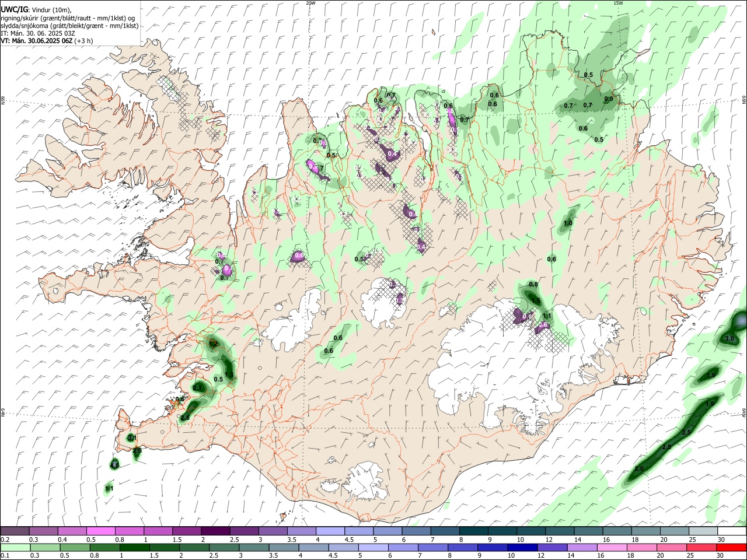747x560 pixels.
Task: Click the '20W' longitude label at top
Action: [311, 3]
